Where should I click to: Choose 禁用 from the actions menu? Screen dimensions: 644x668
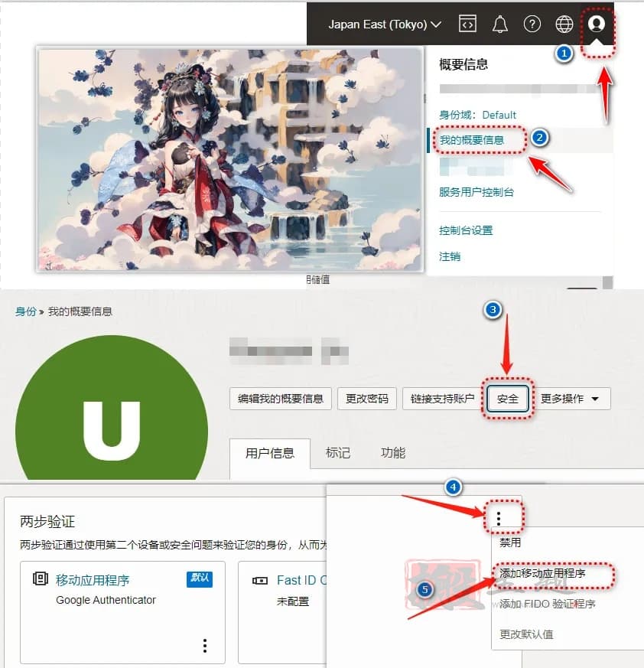coord(510,543)
